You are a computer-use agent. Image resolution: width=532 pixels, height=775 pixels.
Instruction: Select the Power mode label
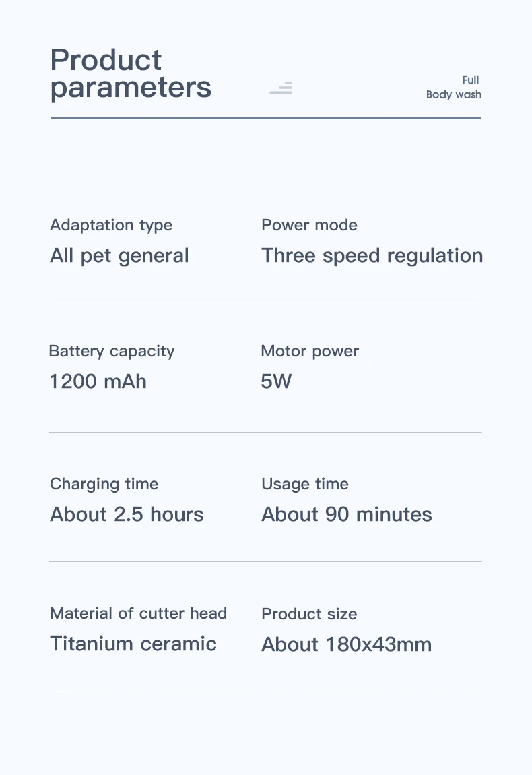tap(309, 225)
